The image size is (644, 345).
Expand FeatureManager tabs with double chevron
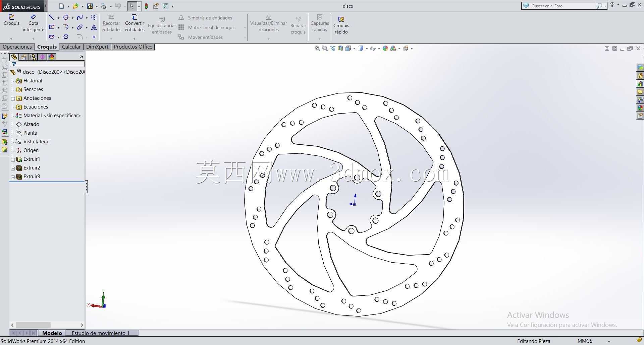click(81, 57)
